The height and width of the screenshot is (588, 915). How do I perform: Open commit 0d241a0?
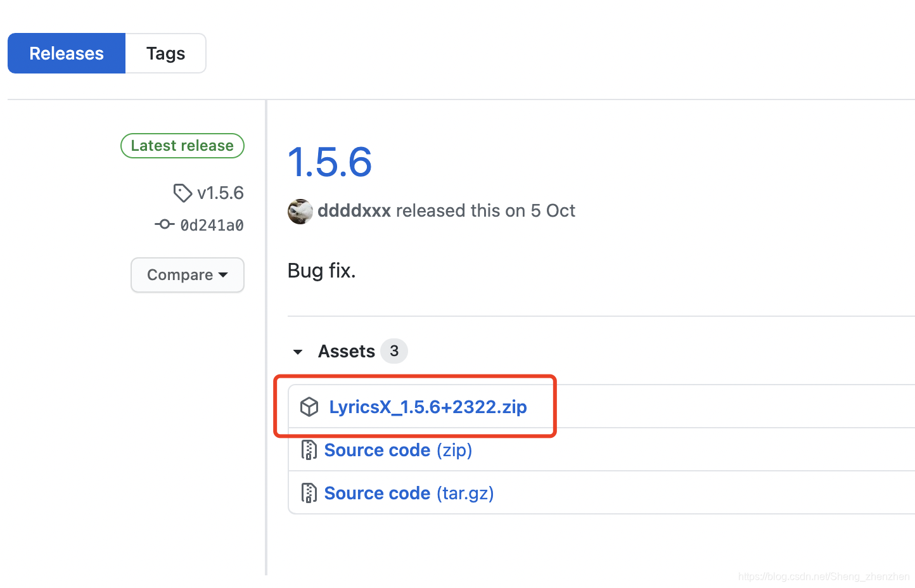coord(212,225)
